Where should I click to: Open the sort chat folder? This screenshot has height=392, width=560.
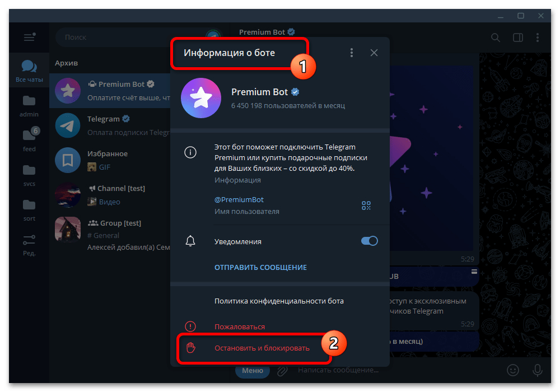click(x=29, y=211)
